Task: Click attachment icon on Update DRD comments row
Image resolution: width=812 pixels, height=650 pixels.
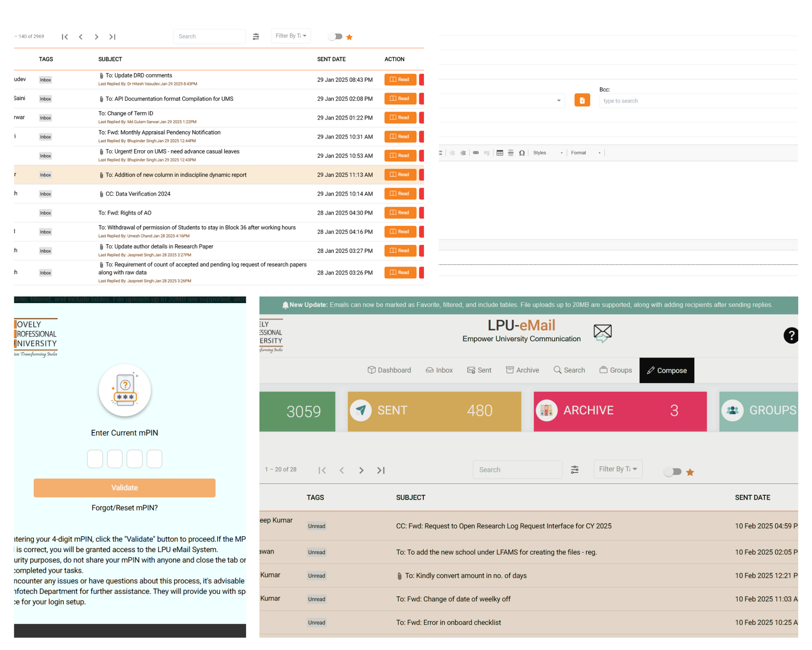Action: pos(101,76)
